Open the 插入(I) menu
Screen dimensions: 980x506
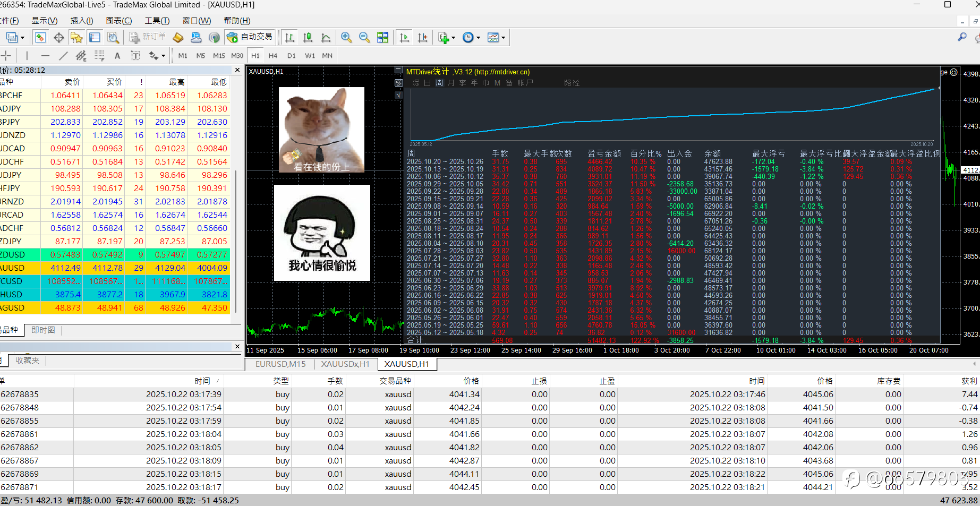[82, 21]
